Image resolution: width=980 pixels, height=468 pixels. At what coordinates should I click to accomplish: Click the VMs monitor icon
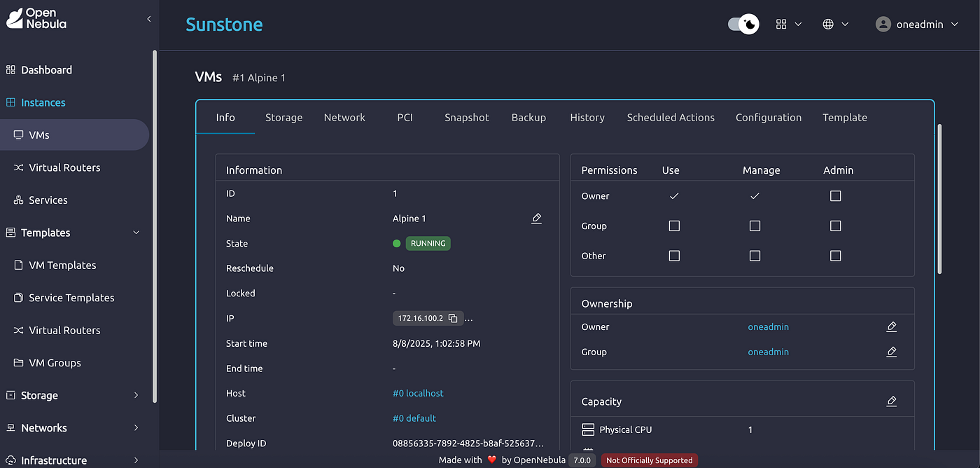(19, 135)
